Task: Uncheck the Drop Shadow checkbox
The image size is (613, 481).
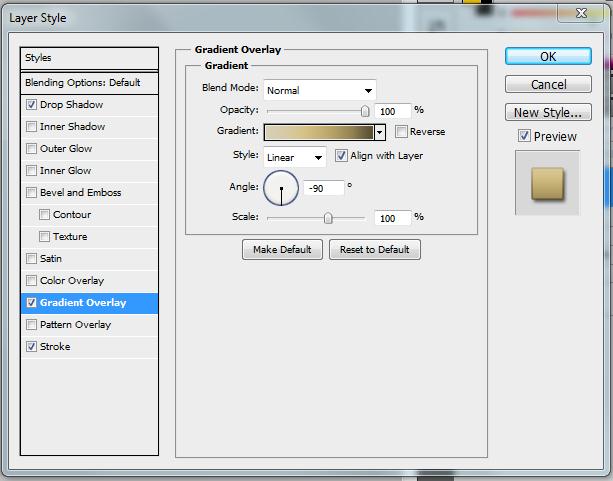Action: (32, 105)
